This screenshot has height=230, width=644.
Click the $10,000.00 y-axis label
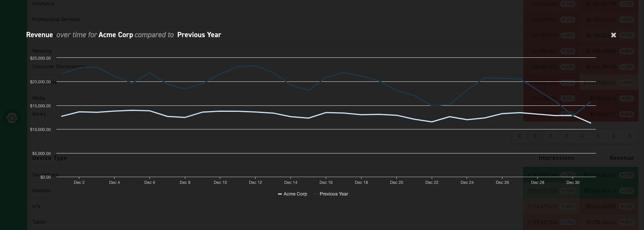click(40, 129)
